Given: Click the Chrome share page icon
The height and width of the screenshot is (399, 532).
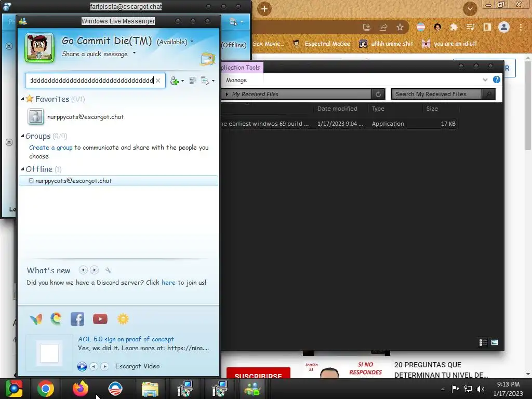Looking at the screenshot, I should point(383,27).
